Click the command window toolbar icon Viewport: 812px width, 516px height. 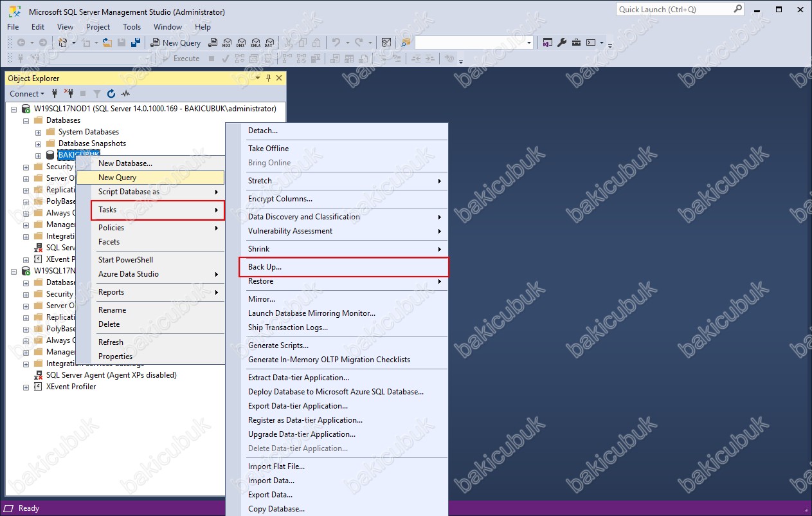pos(591,42)
